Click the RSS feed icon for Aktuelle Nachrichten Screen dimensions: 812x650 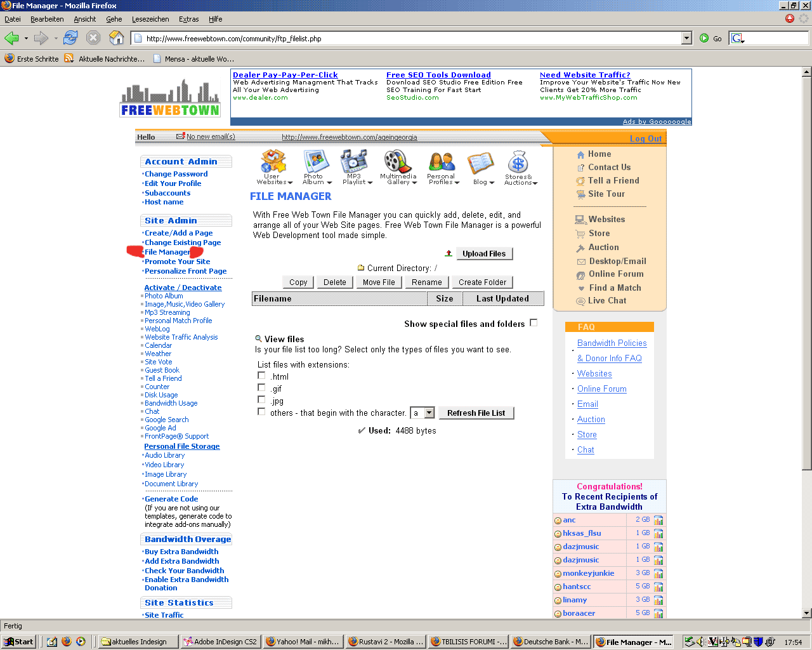(x=69, y=58)
